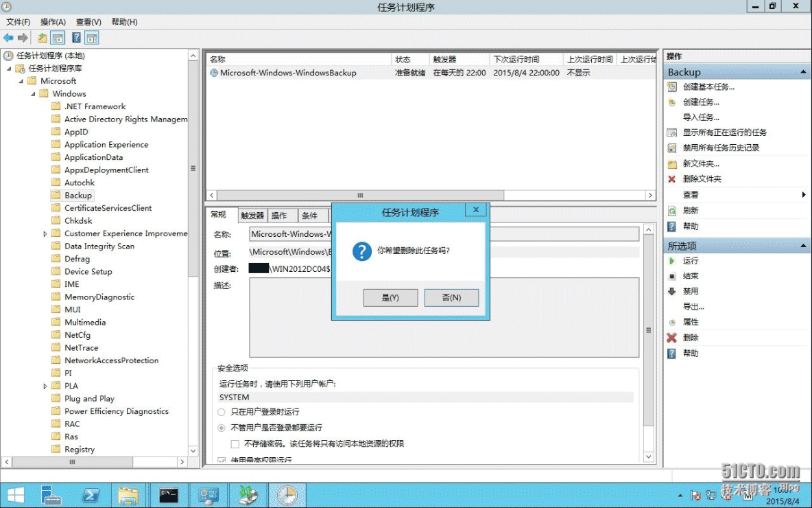Image resolution: width=812 pixels, height=508 pixels.
Task: Click the 刷新 refresh icon
Action: pyautogui.click(x=671, y=211)
